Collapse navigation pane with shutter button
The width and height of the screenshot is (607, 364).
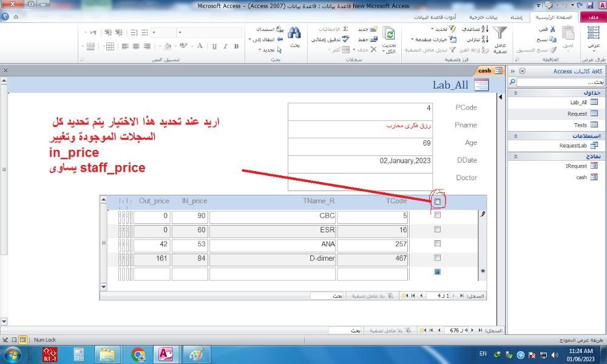(x=512, y=71)
